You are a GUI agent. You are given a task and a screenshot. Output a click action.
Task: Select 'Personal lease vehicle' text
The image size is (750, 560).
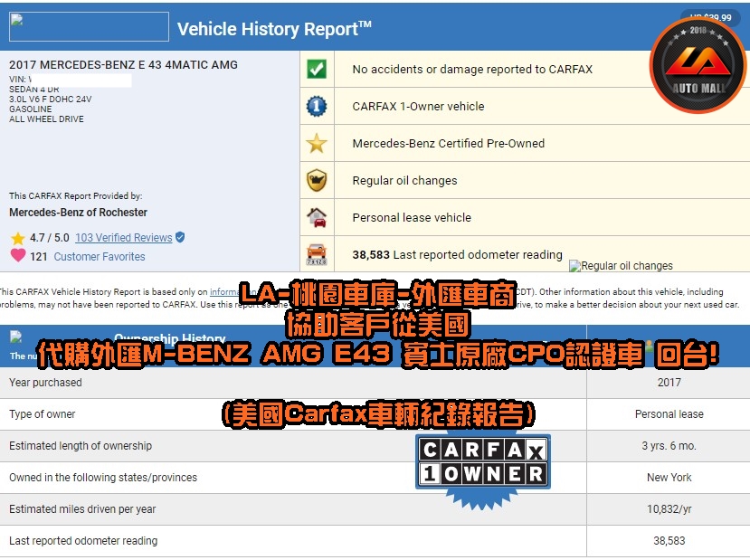(x=412, y=218)
